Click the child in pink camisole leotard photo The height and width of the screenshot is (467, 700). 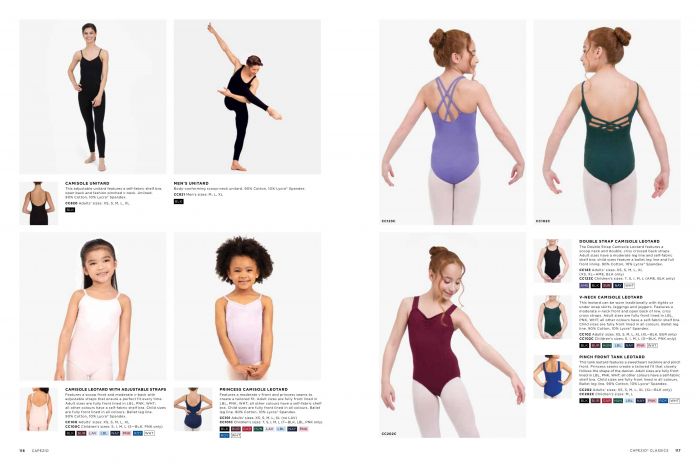93,309
